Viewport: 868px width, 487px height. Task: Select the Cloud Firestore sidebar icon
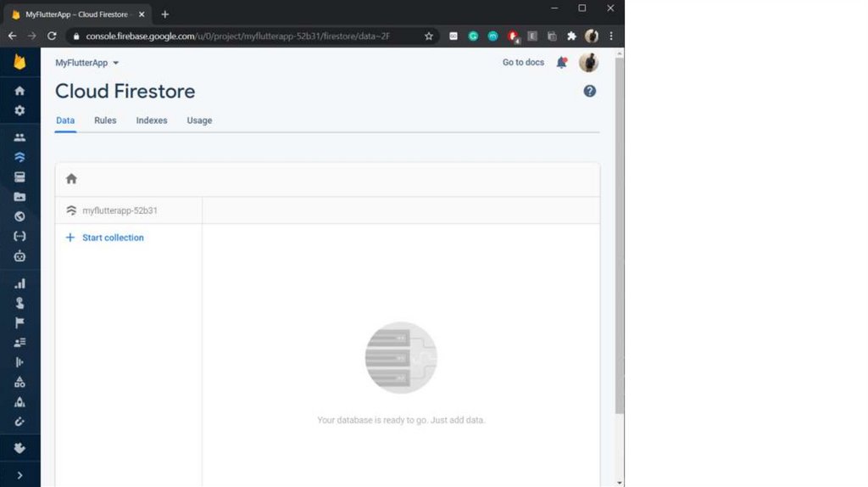point(20,157)
